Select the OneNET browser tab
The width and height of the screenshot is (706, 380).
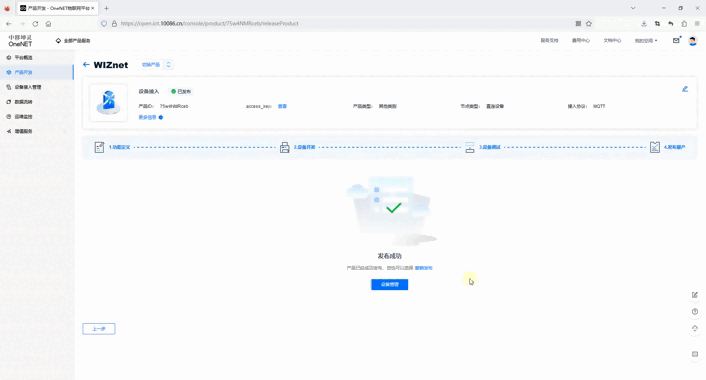pyautogui.click(x=57, y=8)
